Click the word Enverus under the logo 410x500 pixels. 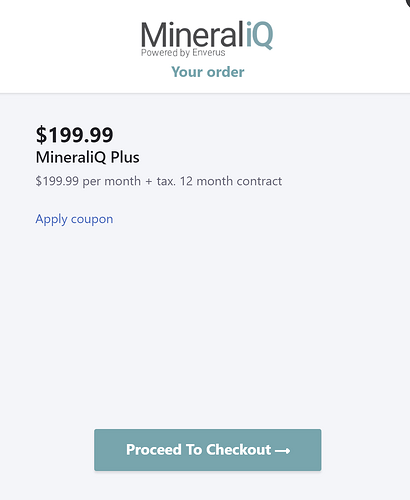209,52
